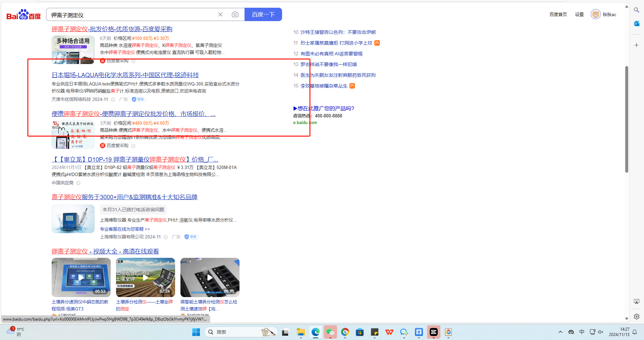Play the 05:53 土壤养分速测仪 video
The image size is (644, 340).
(81, 277)
